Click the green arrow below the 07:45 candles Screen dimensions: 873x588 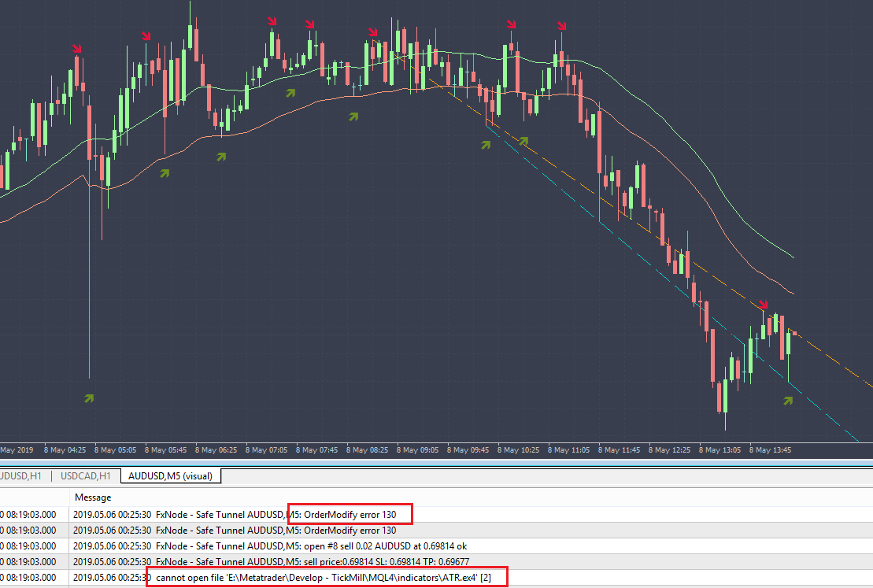tap(353, 116)
